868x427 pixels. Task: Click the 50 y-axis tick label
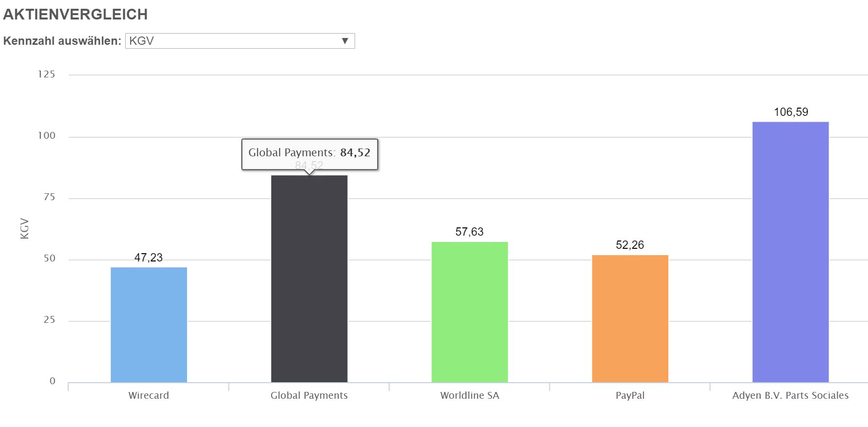tap(49, 259)
